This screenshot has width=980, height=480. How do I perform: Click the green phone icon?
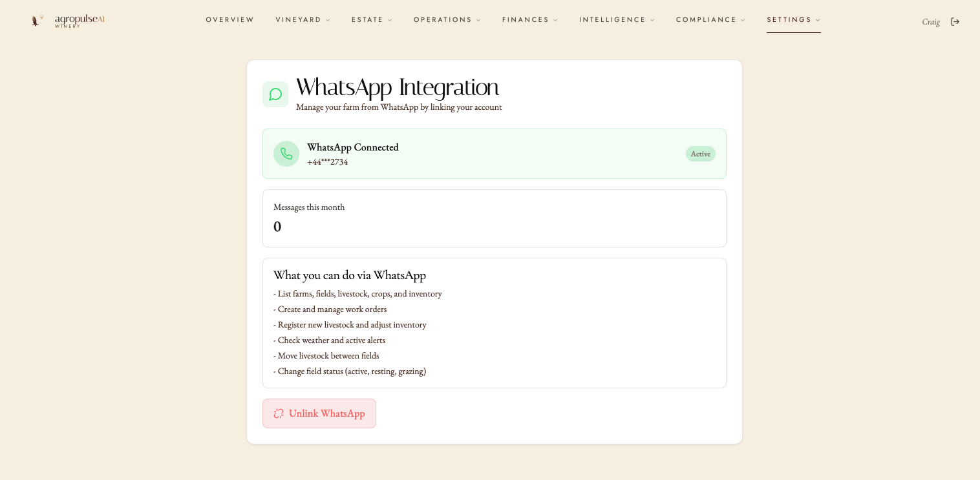click(286, 154)
